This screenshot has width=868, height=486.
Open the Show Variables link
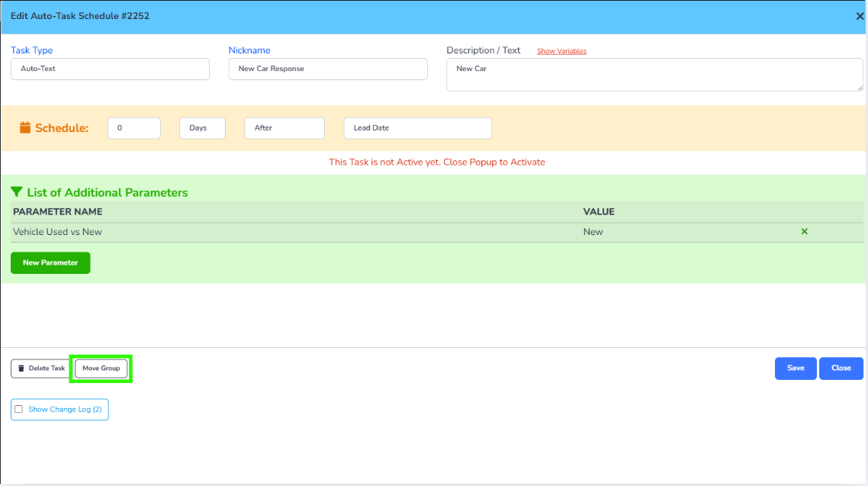click(561, 51)
